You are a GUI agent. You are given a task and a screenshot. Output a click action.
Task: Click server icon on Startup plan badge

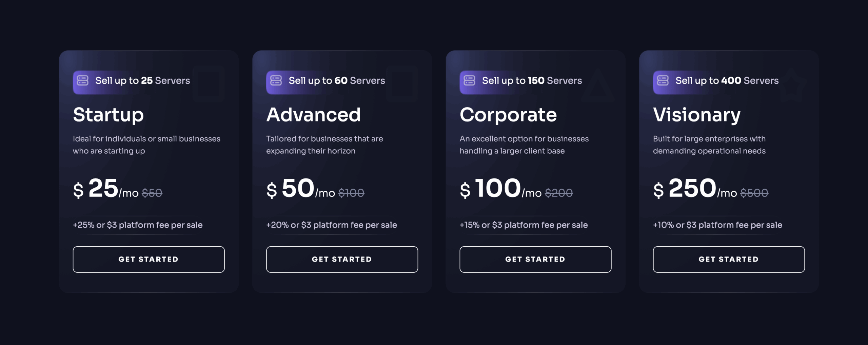82,81
